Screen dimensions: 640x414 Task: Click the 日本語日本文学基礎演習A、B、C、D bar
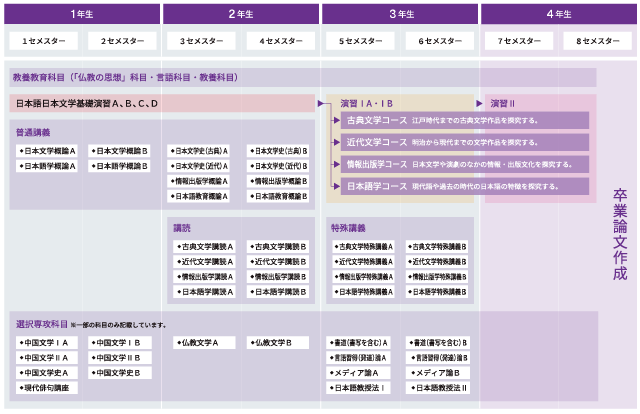click(x=162, y=103)
